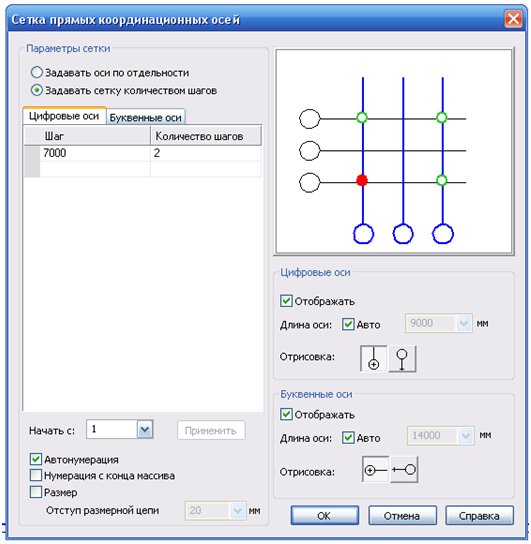Enable the 'Размер' checkbox
Image resolution: width=531 pixels, height=544 pixels.
36,492
